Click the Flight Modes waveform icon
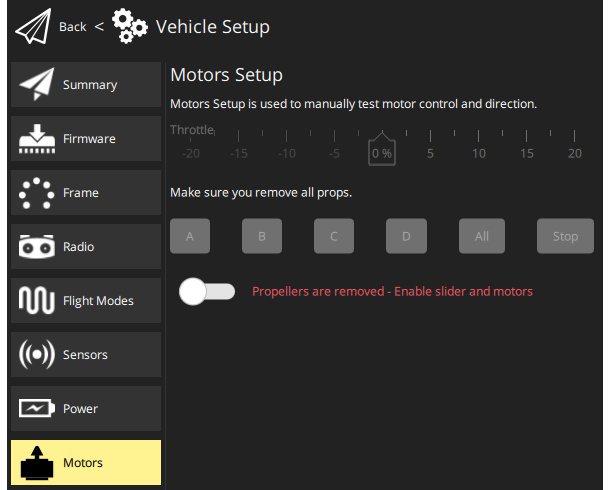 click(x=36, y=301)
